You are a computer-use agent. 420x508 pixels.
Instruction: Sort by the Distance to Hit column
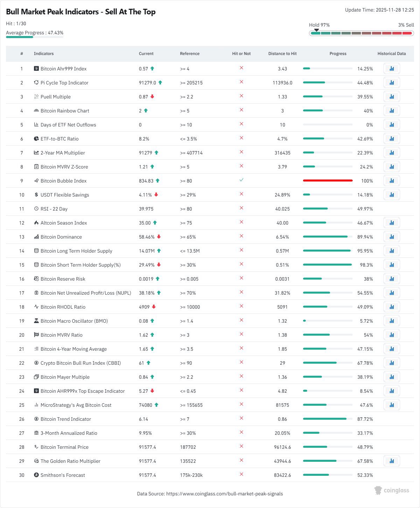[x=282, y=54]
